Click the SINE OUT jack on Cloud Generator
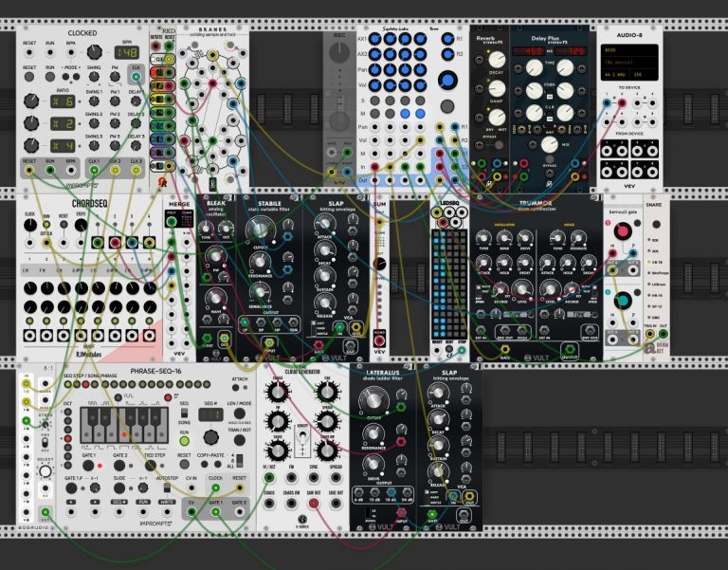The image size is (728, 570). click(x=336, y=503)
